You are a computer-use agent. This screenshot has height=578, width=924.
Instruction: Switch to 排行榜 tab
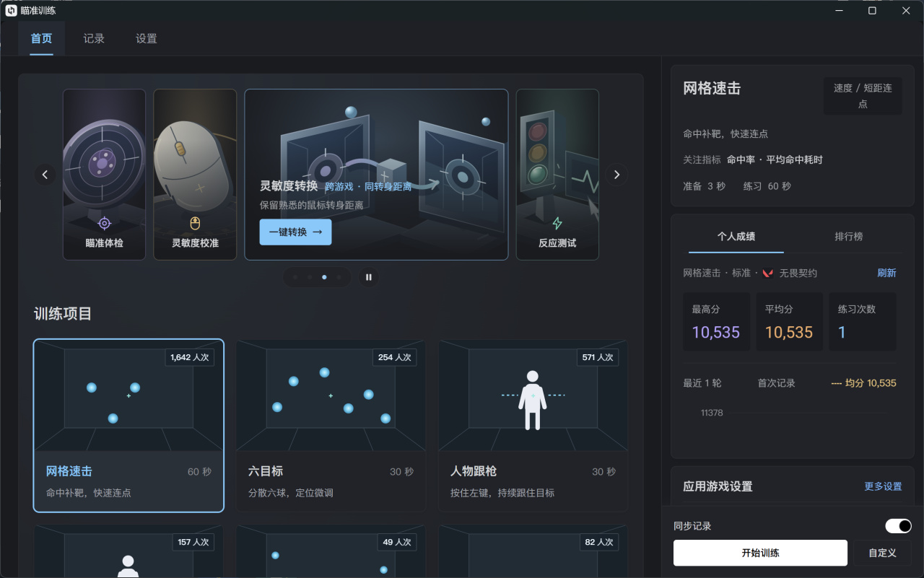click(849, 237)
